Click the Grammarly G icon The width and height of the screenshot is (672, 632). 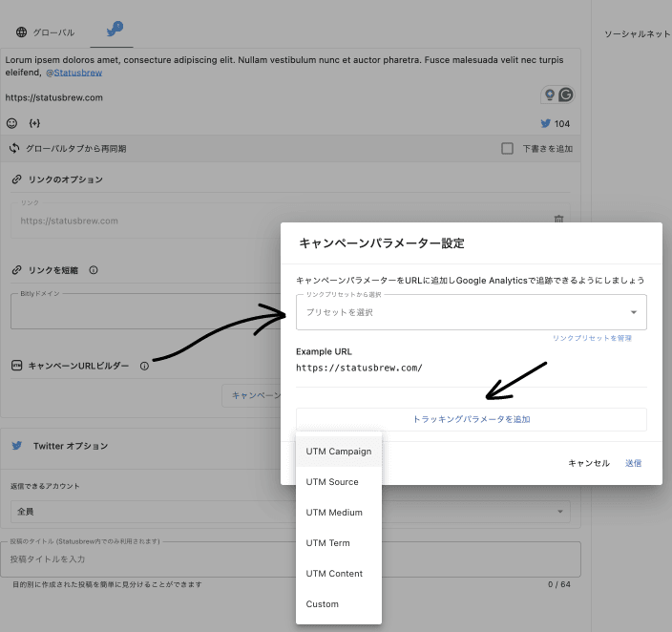pos(566,95)
